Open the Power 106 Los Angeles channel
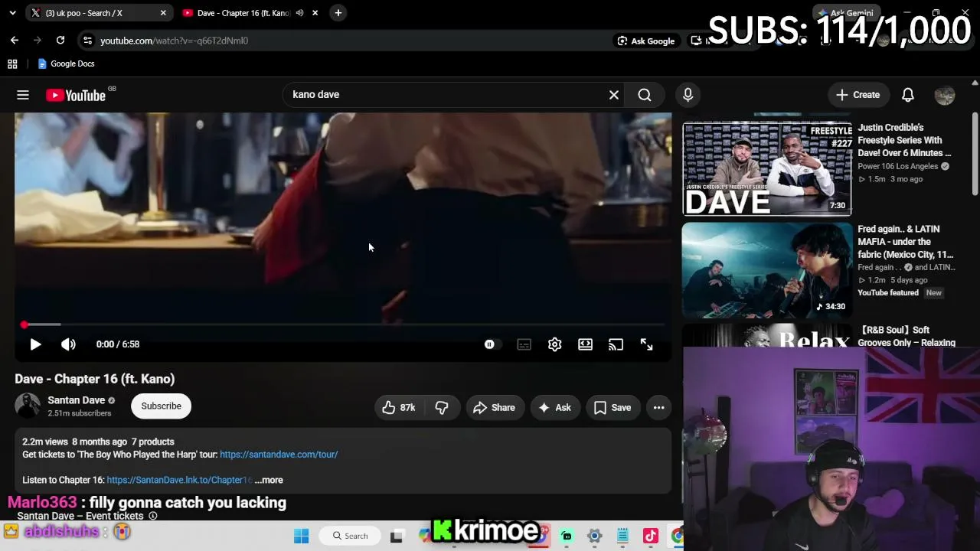 point(897,166)
